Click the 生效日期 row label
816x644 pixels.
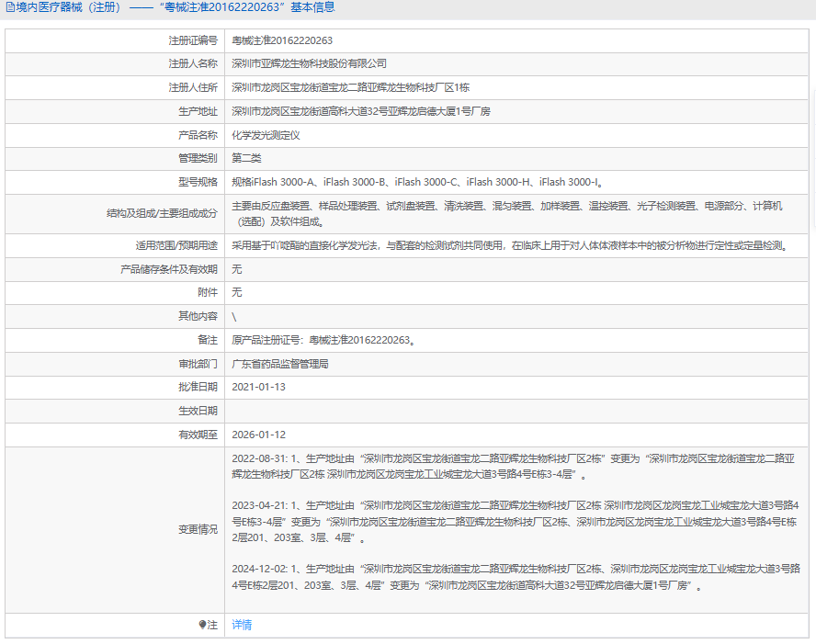[198, 411]
